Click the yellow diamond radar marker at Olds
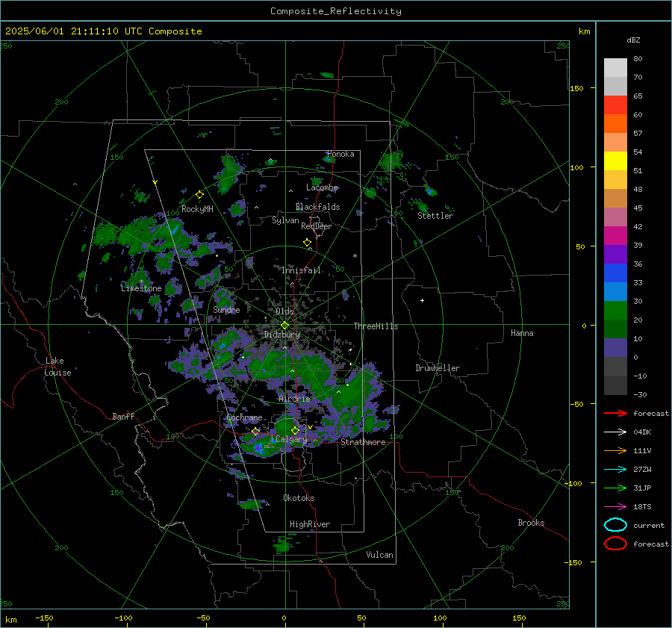The width and height of the screenshot is (672, 628). [284, 326]
